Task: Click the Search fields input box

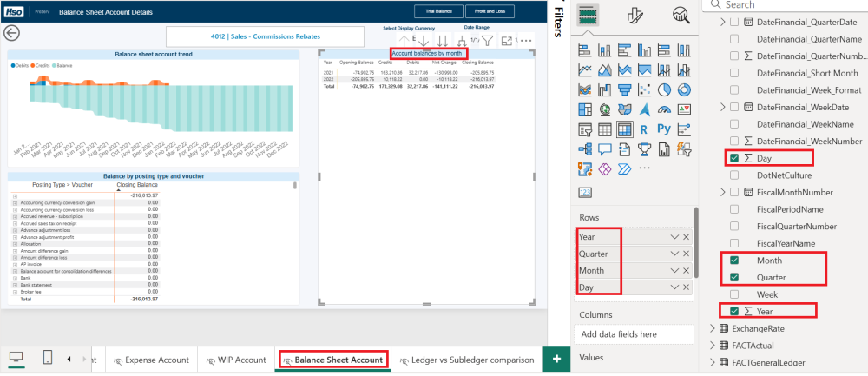Action: (x=786, y=5)
